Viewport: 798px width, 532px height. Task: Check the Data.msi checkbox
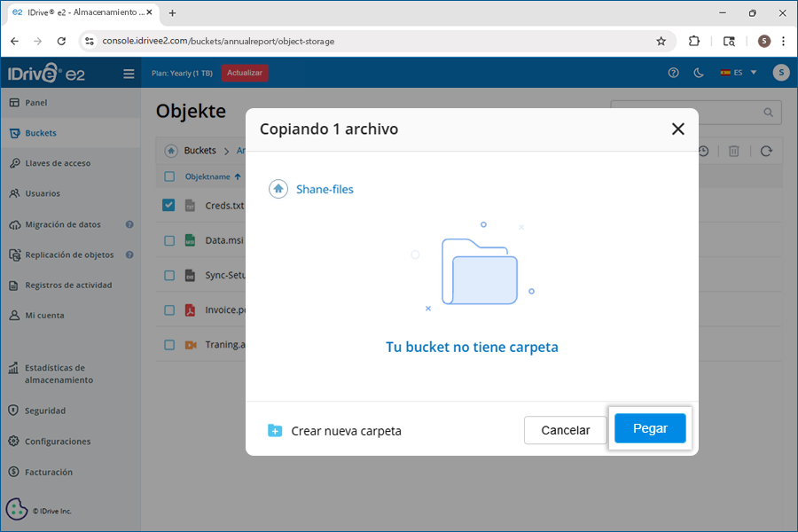tap(169, 240)
